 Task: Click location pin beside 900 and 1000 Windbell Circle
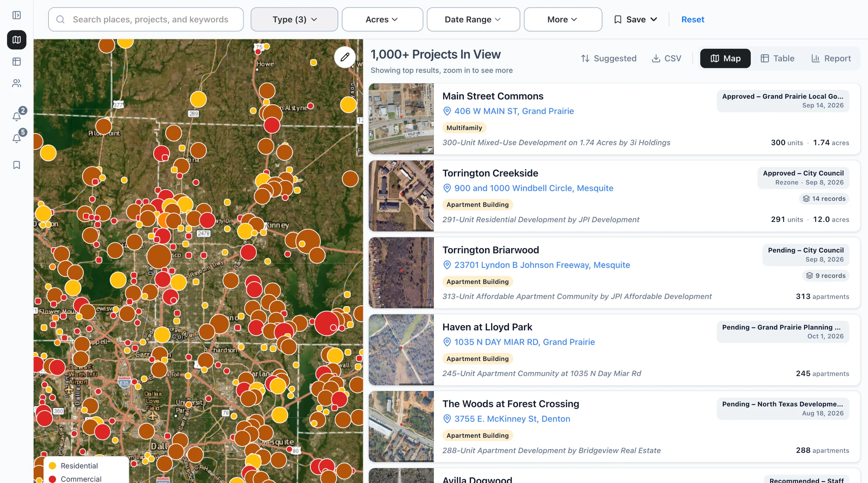[x=447, y=188]
